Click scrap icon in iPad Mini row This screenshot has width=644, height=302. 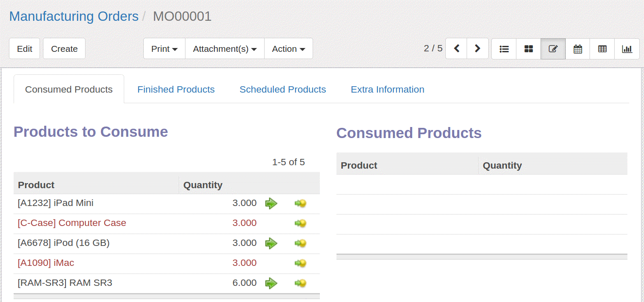tap(300, 203)
